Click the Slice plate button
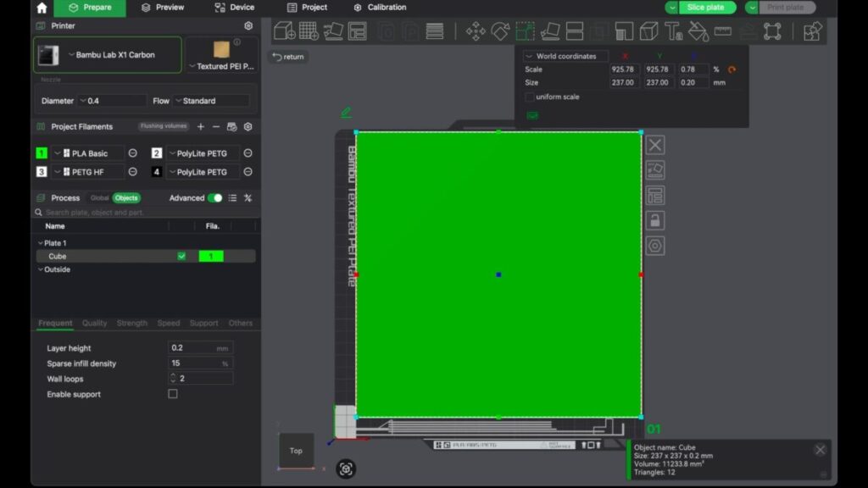The image size is (868, 488). tap(706, 8)
